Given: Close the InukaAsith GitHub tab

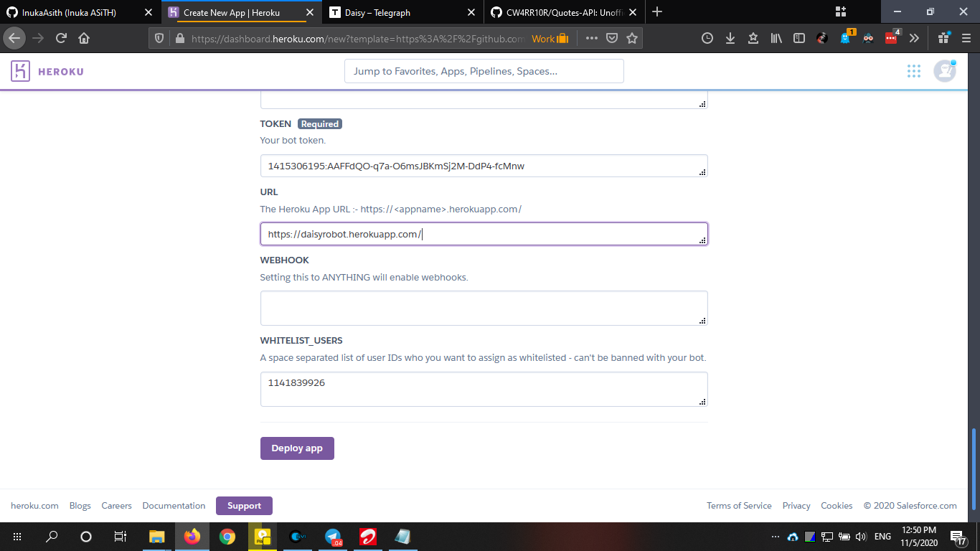Looking at the screenshot, I should click(x=149, y=12).
